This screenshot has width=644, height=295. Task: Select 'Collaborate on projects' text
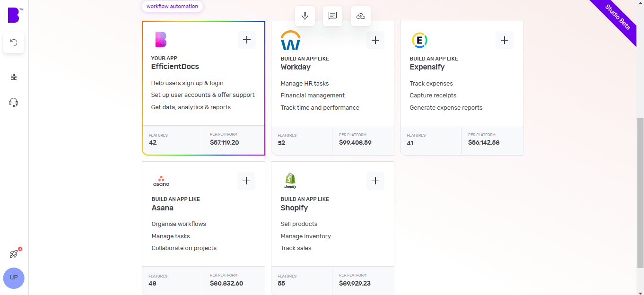point(184,248)
